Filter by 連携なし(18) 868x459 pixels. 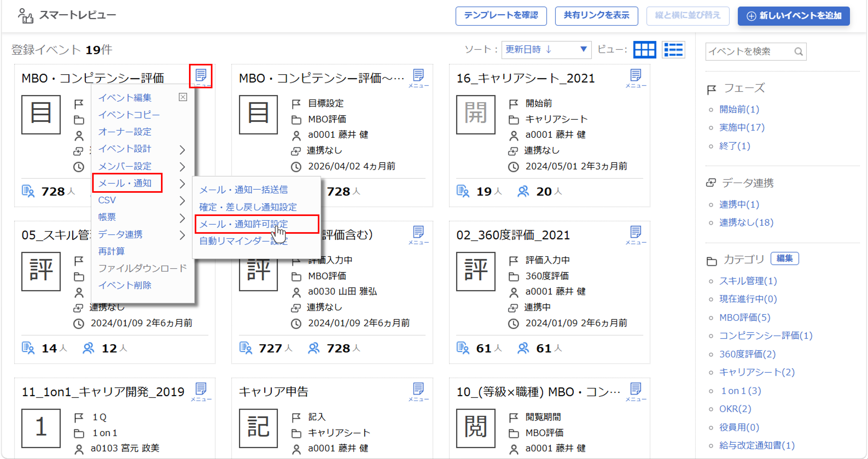tap(746, 223)
